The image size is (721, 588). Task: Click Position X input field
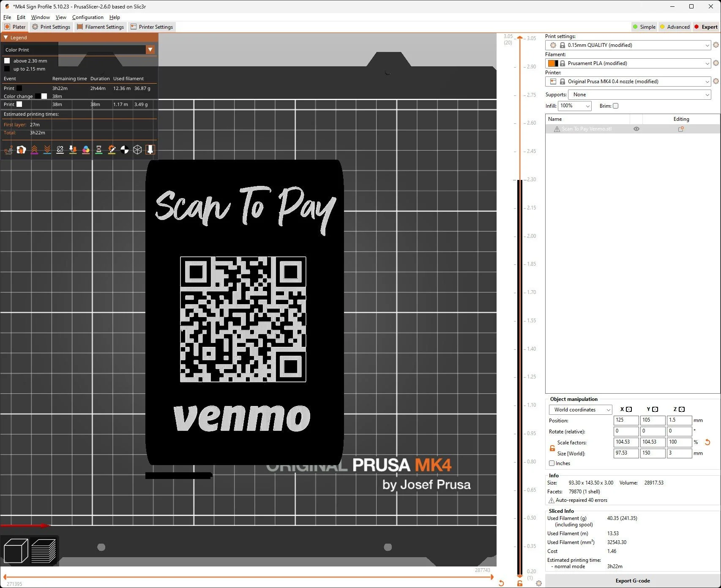(x=626, y=420)
